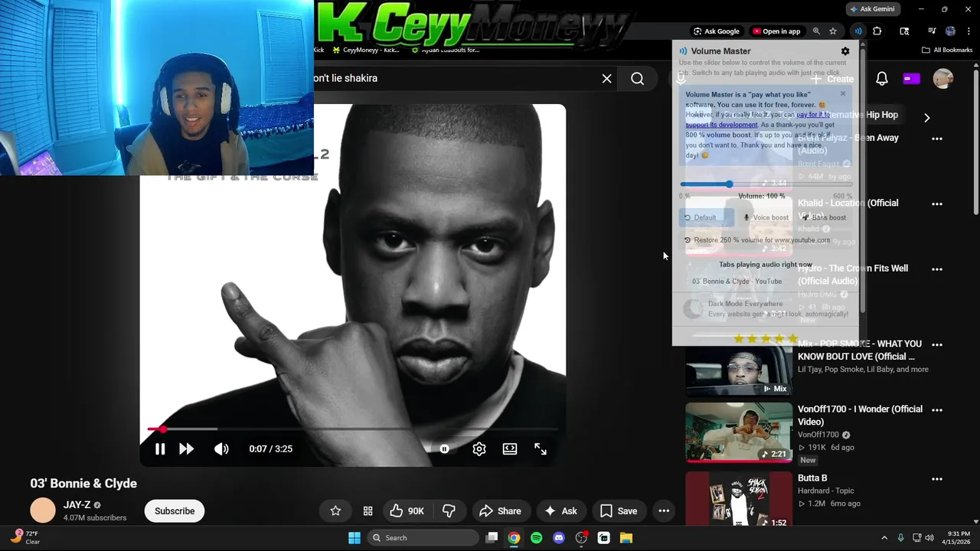Open options for Butta B video

click(x=937, y=478)
